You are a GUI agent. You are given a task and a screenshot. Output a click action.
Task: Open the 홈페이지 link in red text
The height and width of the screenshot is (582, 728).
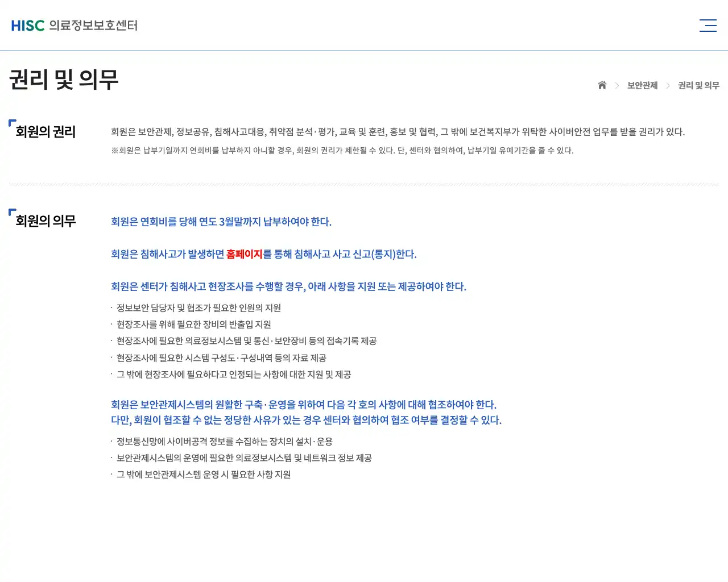[245, 254]
